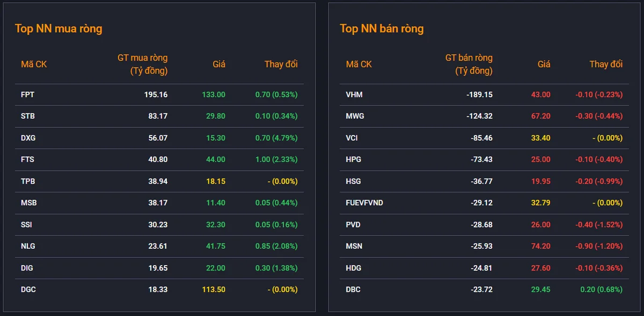Click TPB ticker text
Viewport: 644px width, 316px height.
point(28,182)
